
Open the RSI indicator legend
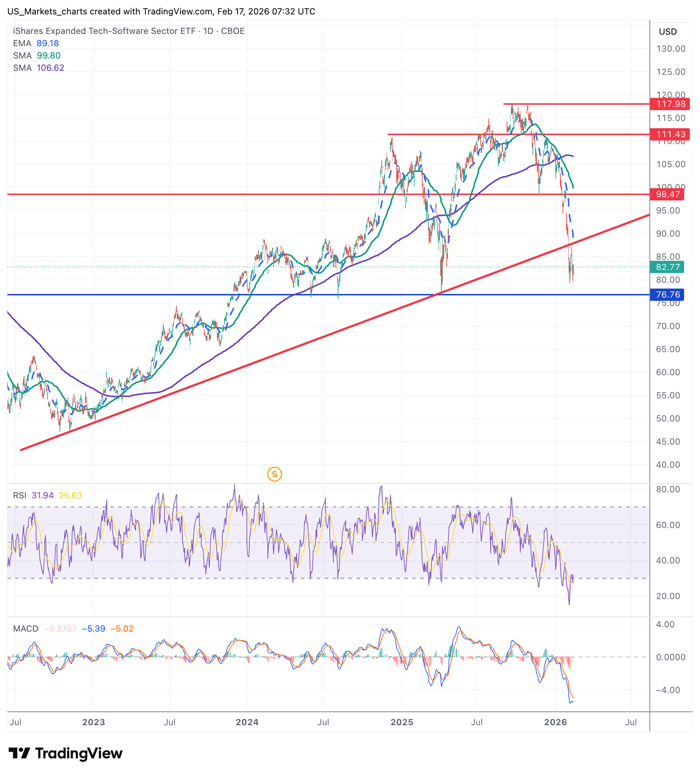click(19, 495)
